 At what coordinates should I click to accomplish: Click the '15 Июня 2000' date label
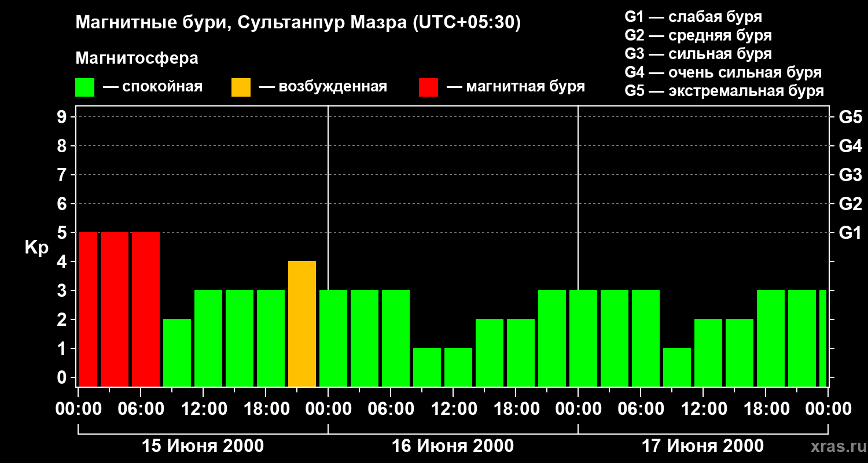click(x=203, y=446)
